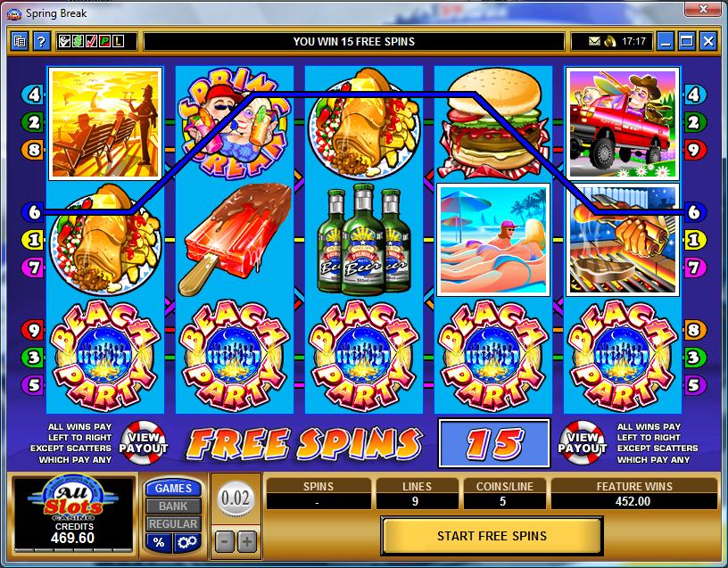The image size is (728, 568).
Task: Switch to the Bank tab
Action: coord(174,506)
